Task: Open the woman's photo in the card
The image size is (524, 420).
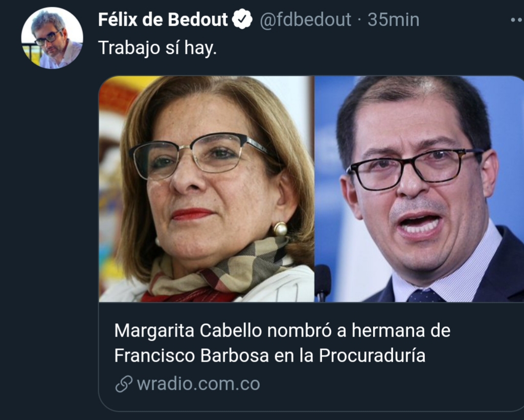Action: click(207, 189)
